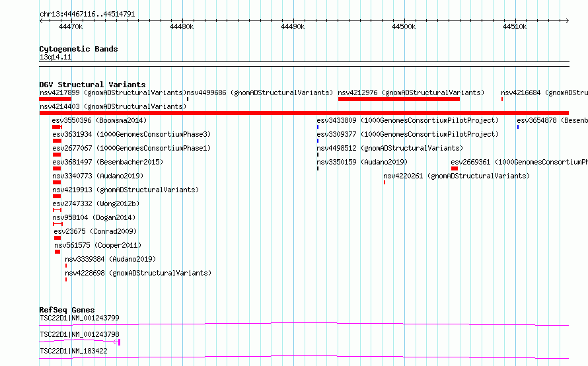Click esv2677067 1000GenomesConsortiumPhase1 label

click(131, 148)
